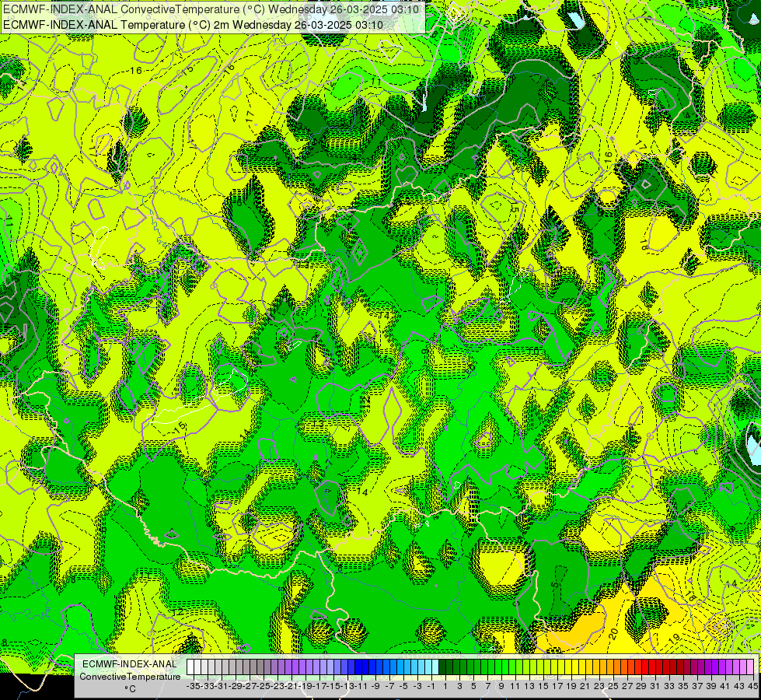Click the ConvectiveTemperature label in the legend

click(x=130, y=676)
